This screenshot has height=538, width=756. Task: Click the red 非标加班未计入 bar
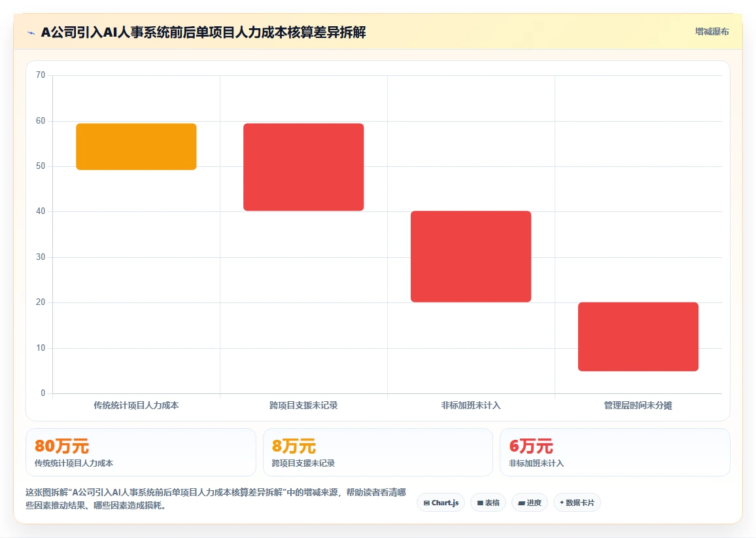[471, 257]
